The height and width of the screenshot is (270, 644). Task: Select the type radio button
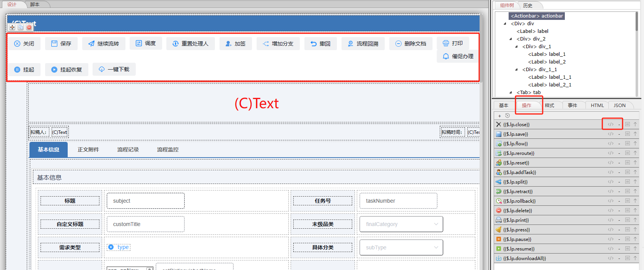point(111,247)
